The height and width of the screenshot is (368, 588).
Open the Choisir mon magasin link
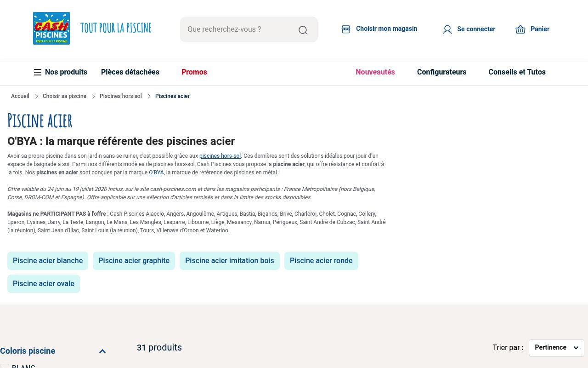click(386, 29)
